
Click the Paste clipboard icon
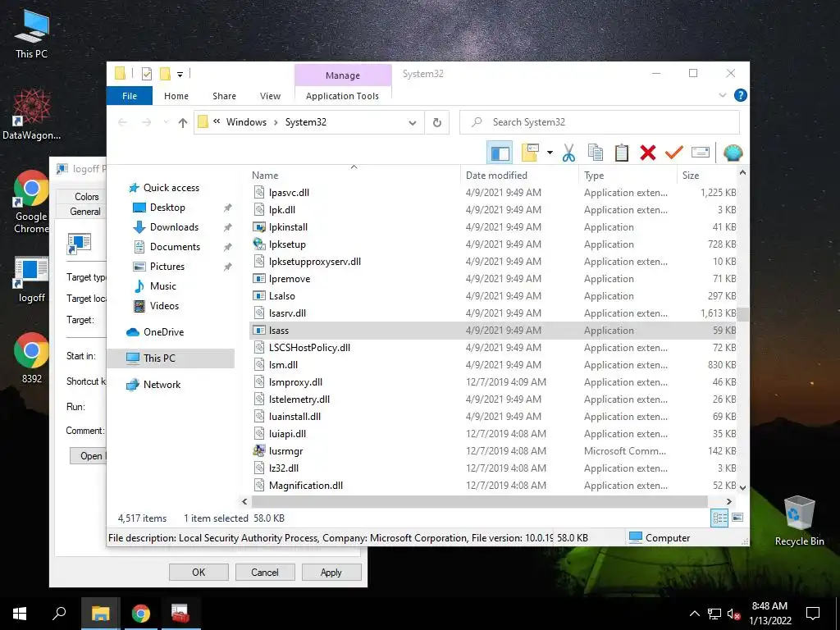(622, 153)
